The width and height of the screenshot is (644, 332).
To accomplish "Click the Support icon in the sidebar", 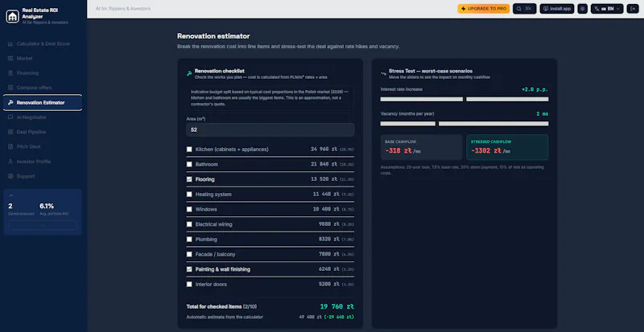I will click(x=10, y=176).
